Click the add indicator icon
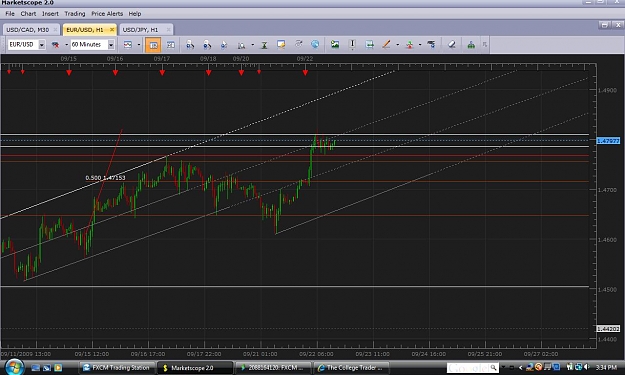This screenshot has height=375, width=625. point(409,45)
